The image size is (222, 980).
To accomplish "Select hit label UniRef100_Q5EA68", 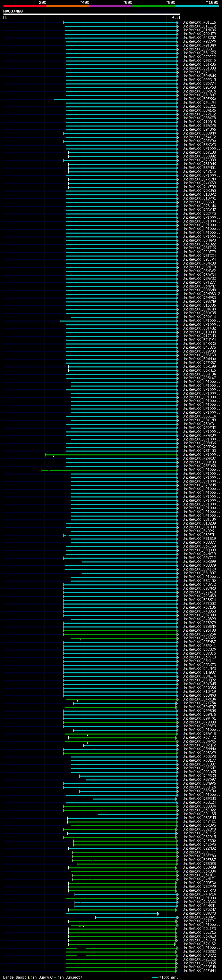I will 199,466.
